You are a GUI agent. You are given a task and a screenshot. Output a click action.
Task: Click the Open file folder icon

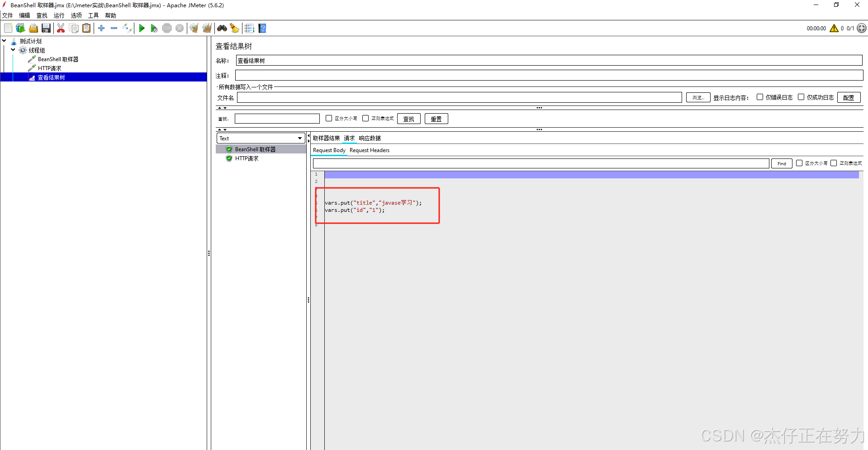[x=33, y=28]
